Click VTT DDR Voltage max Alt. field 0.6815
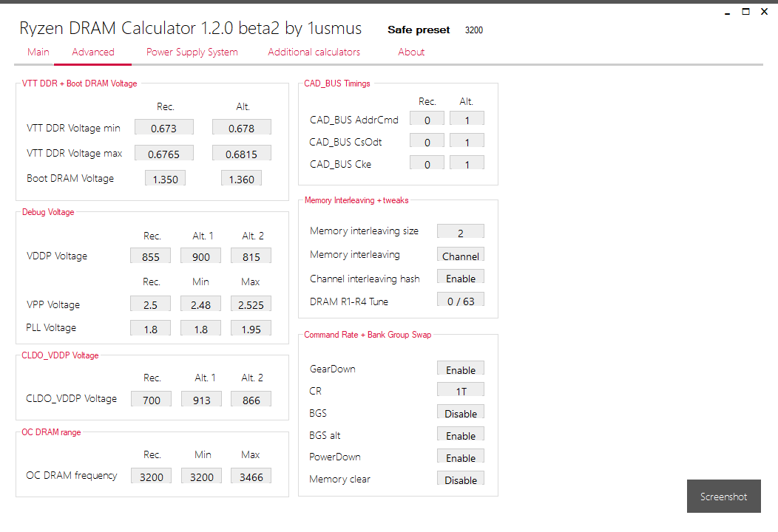The image size is (778, 532). pyautogui.click(x=242, y=154)
